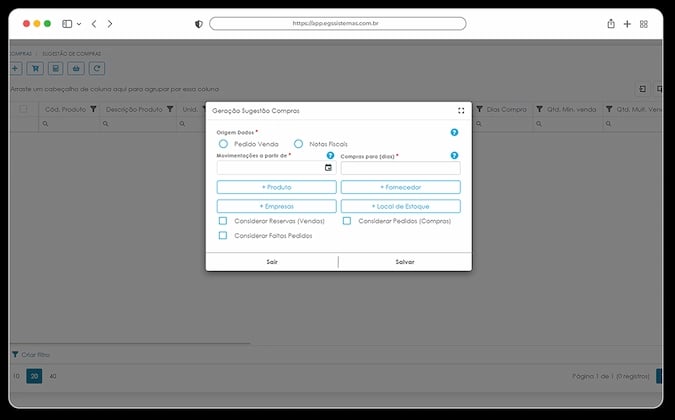Click the privacy shield icon
This screenshot has height=420, width=675.
click(198, 24)
